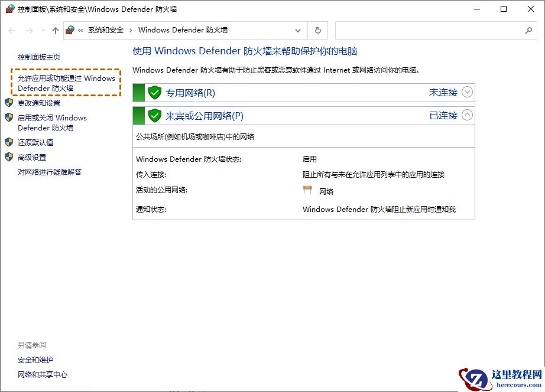Click the « breadcrumb overflow chevron
The height and width of the screenshot is (392, 545).
click(80, 30)
